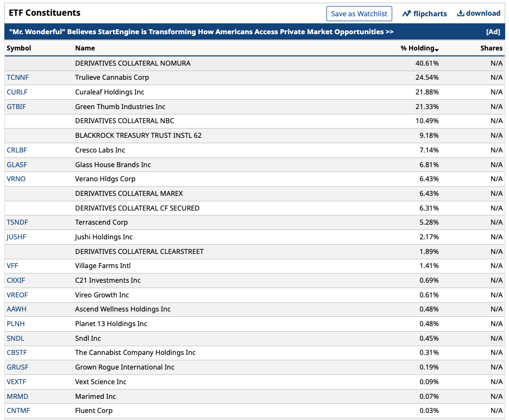Download the constituents data
This screenshot has width=509, height=420.
click(x=479, y=14)
